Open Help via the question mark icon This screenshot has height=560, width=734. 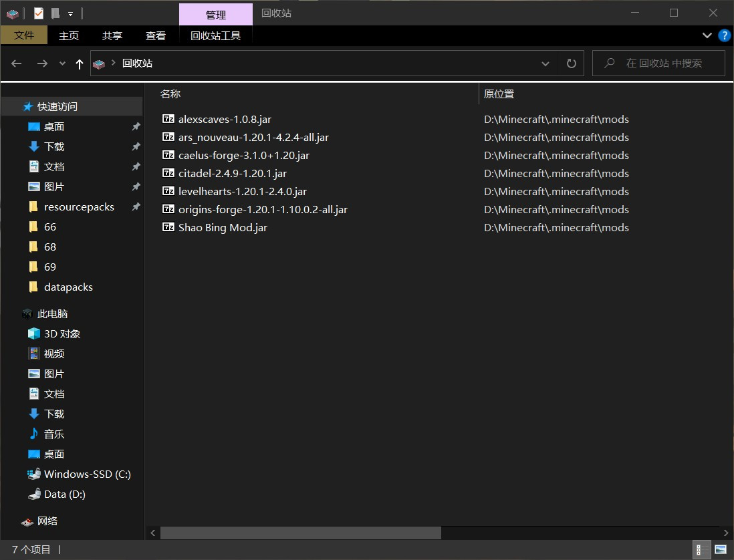coord(724,35)
